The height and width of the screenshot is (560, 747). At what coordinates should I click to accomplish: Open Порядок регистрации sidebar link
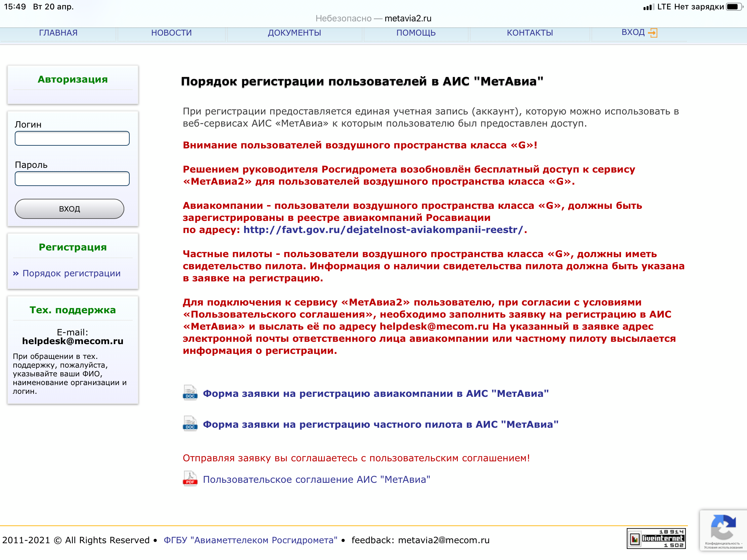71,273
